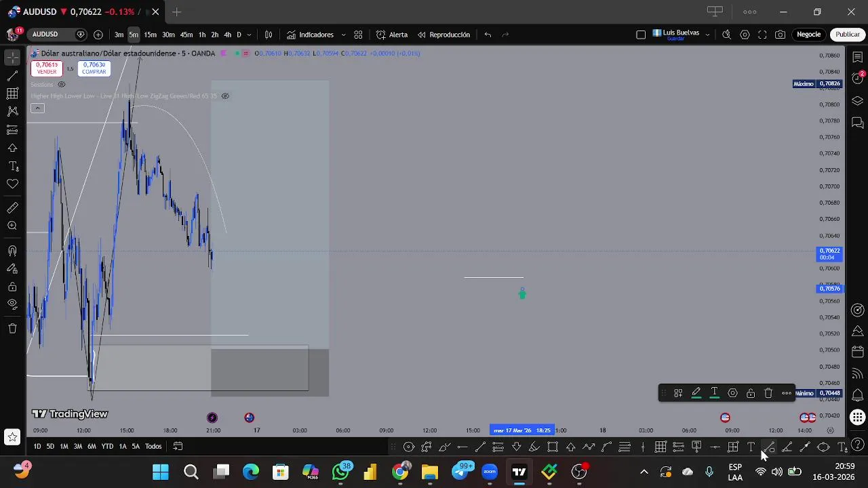Click the Publicar button

(x=848, y=35)
